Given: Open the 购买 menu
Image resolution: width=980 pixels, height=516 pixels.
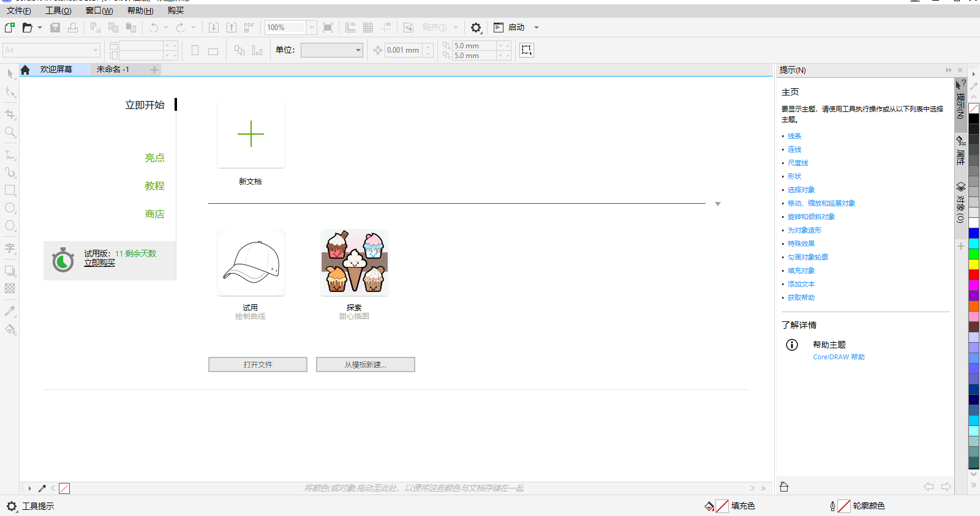Looking at the screenshot, I should pyautogui.click(x=176, y=10).
